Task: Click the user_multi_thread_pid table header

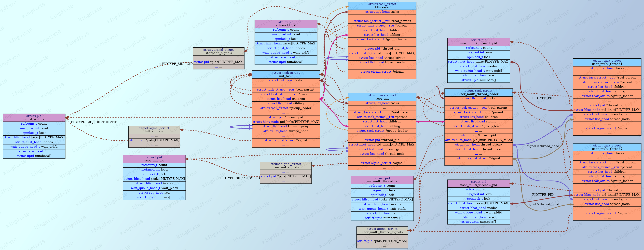Action: pos(382,180)
